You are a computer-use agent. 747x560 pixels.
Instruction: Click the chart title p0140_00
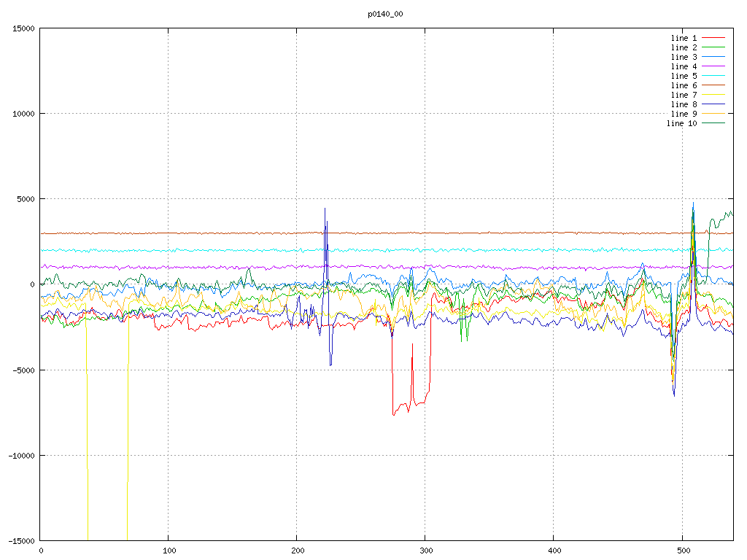click(386, 14)
